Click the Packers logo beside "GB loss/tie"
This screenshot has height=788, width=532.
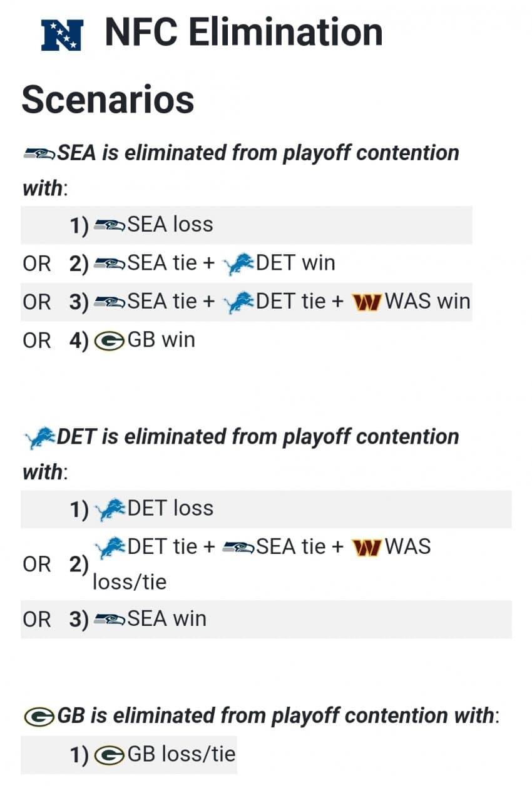point(110,755)
